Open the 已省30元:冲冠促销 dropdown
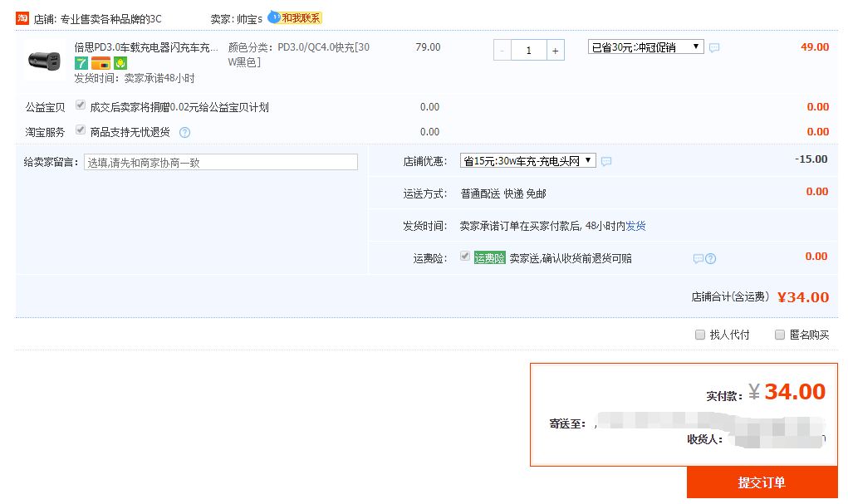848x504 pixels. click(645, 47)
